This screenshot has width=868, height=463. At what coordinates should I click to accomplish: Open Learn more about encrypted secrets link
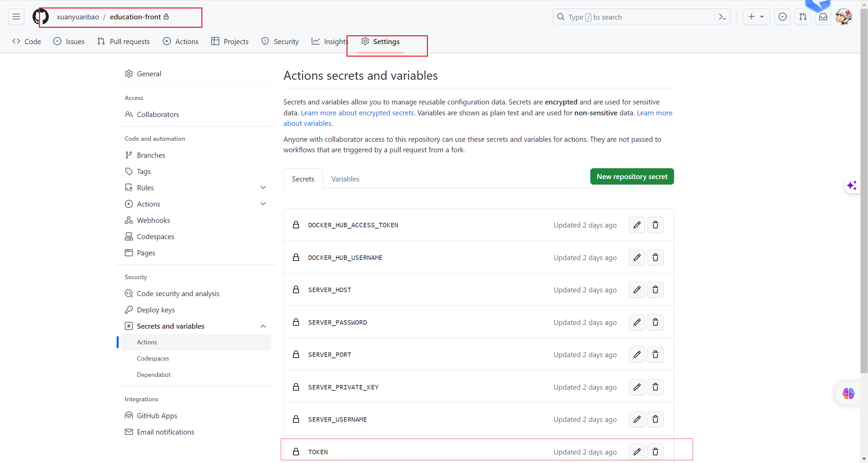pyautogui.click(x=357, y=113)
